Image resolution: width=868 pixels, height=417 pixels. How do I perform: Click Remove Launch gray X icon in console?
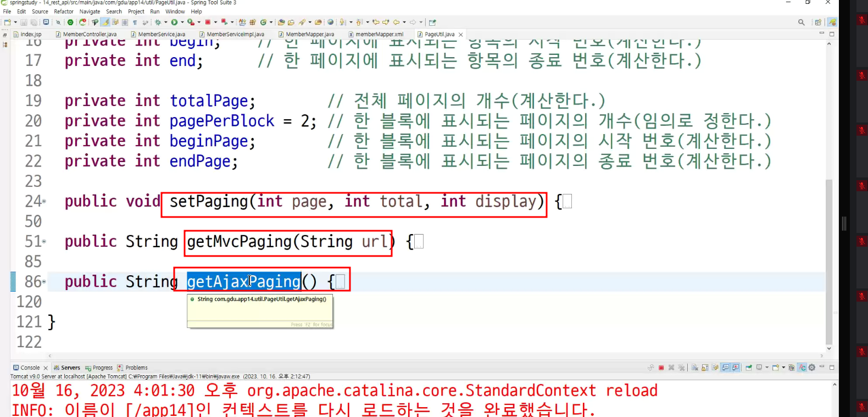[x=671, y=368]
